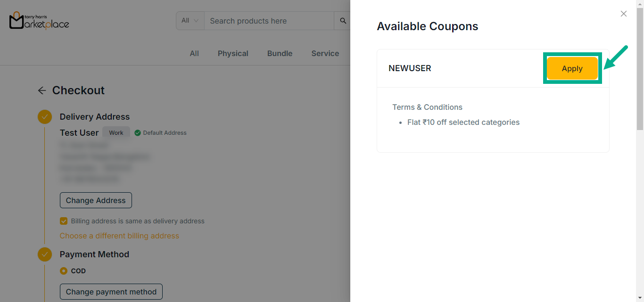Screen dimensions: 644x302
Task: Click the Change payment method button
Action: pos(111,292)
